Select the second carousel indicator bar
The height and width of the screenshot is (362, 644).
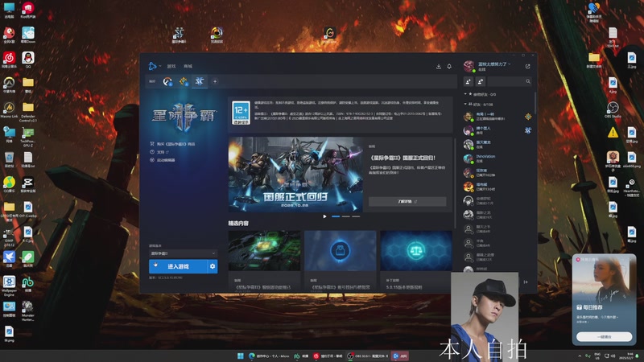[346, 216]
